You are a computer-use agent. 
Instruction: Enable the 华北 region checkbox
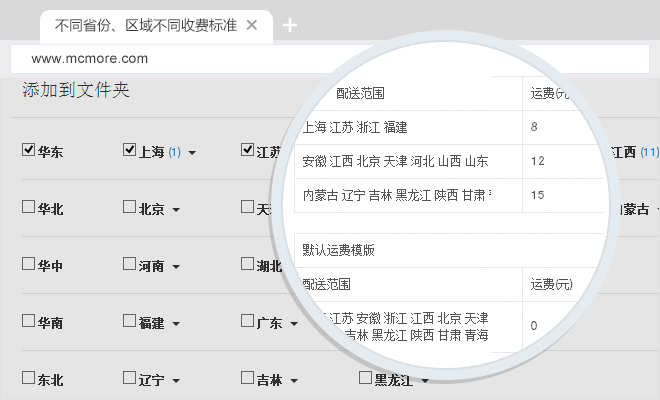(29, 208)
